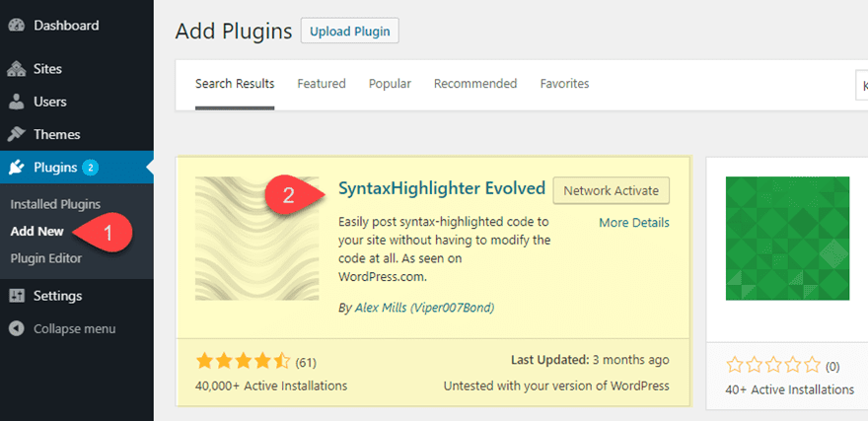Screen dimensions: 868x421
Task: Open SyntaxHighlighter Evolved title link
Action: click(x=442, y=188)
